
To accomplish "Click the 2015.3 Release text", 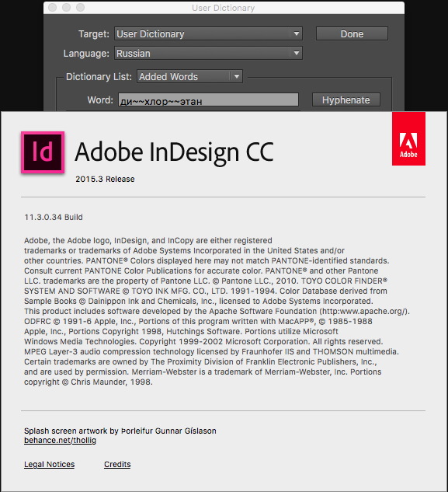I will click(x=105, y=180).
